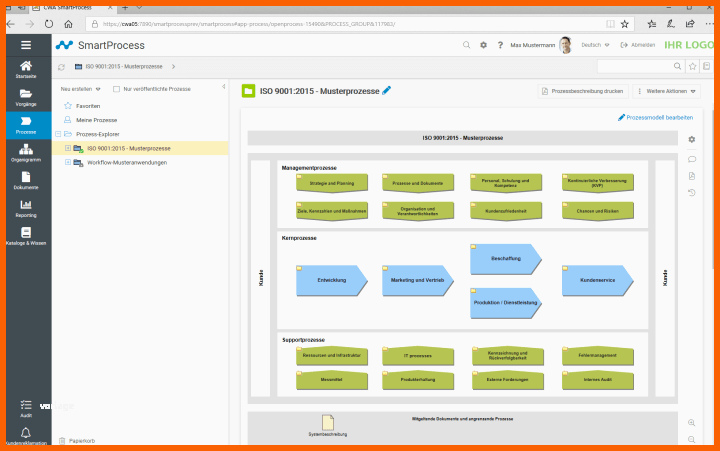Expand the Workflow-Musteranwendungen tree node
Image resolution: width=720 pixels, height=451 pixels.
(68, 162)
